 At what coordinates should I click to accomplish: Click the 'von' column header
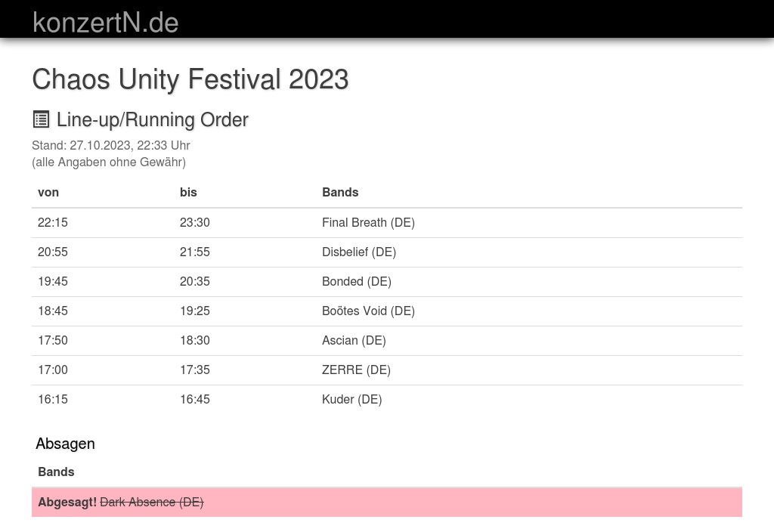tap(48, 192)
